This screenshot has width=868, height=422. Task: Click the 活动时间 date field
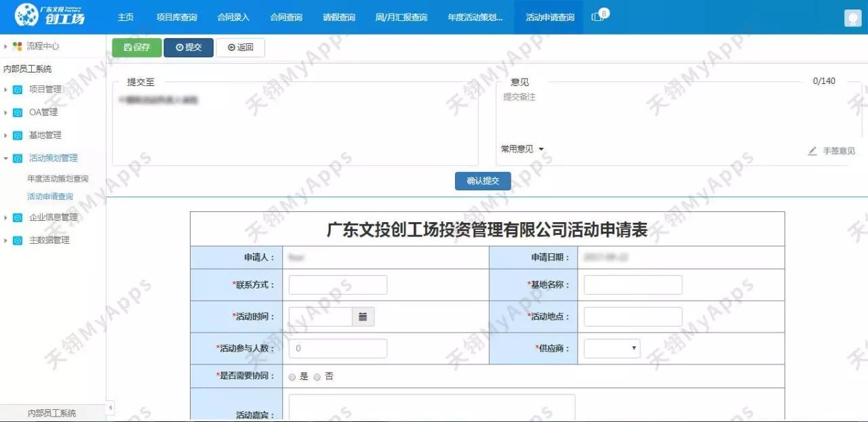pyautogui.click(x=320, y=316)
